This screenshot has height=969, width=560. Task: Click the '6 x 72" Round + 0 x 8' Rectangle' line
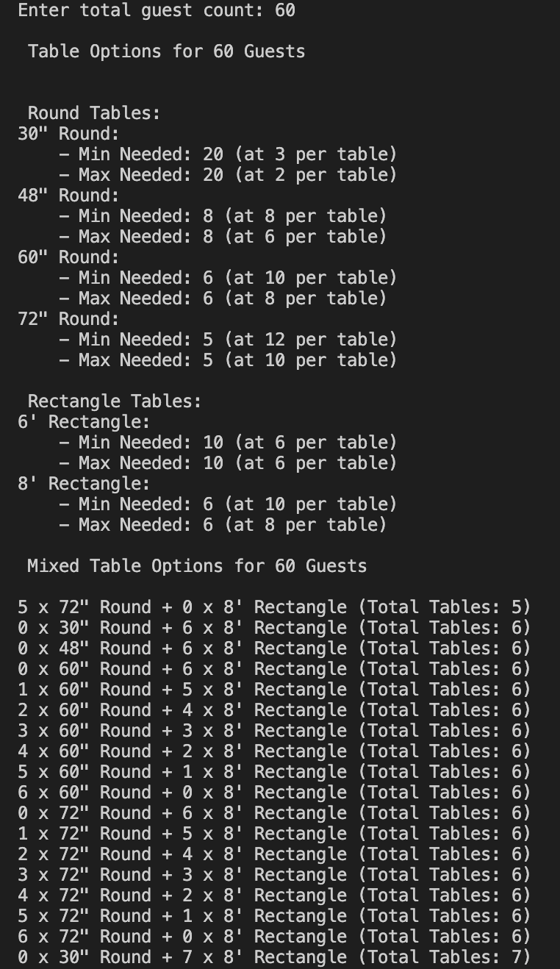(x=274, y=937)
